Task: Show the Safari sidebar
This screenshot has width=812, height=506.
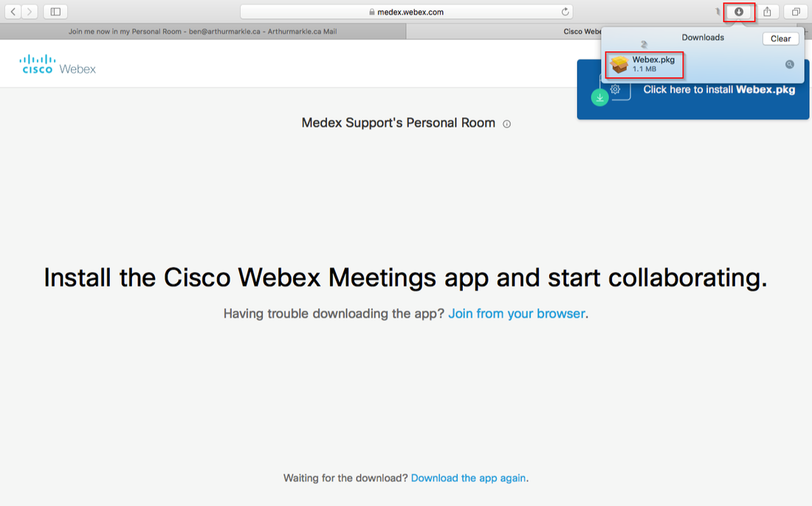Action: pos(55,12)
